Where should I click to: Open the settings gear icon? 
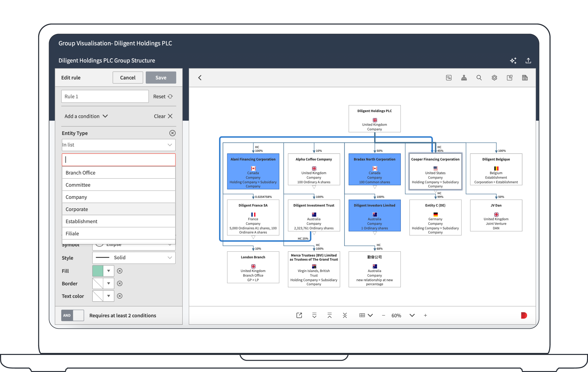click(x=494, y=78)
